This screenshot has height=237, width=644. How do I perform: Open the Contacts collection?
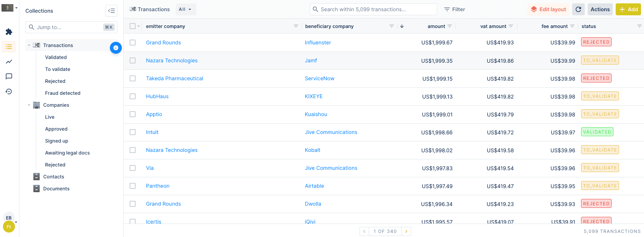tap(54, 177)
